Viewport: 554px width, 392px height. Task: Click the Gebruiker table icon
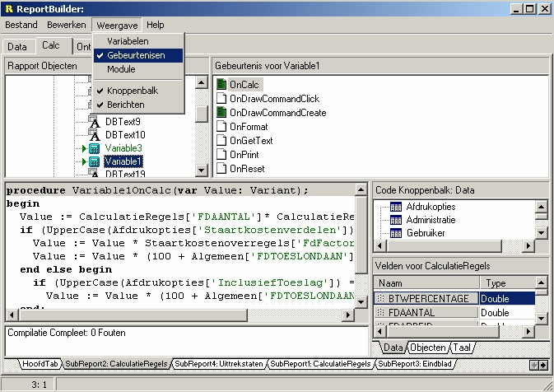tap(396, 233)
